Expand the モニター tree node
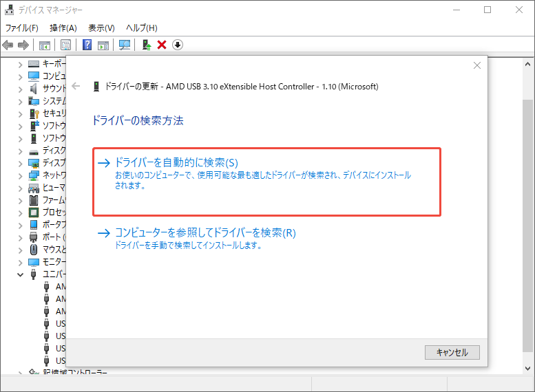 tap(20, 263)
